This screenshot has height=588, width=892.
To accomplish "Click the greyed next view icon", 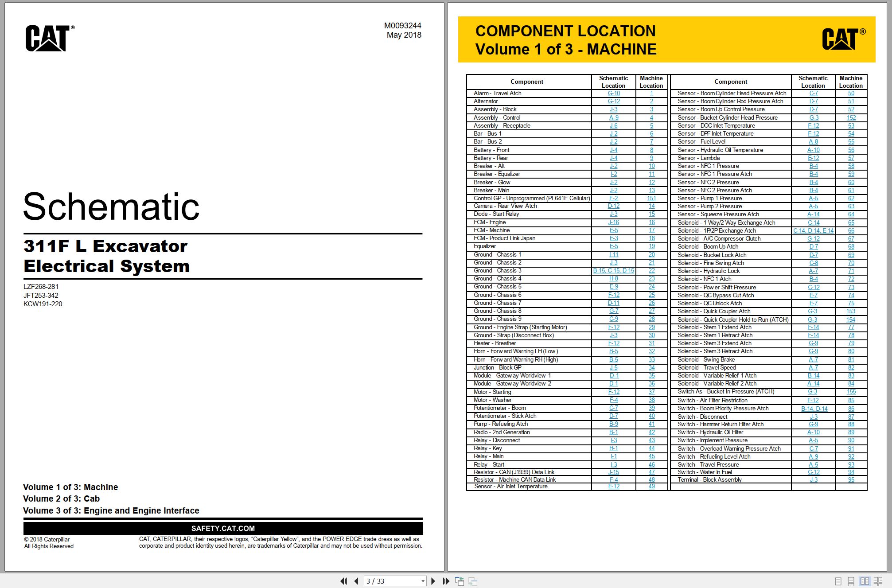I will pos(473,581).
